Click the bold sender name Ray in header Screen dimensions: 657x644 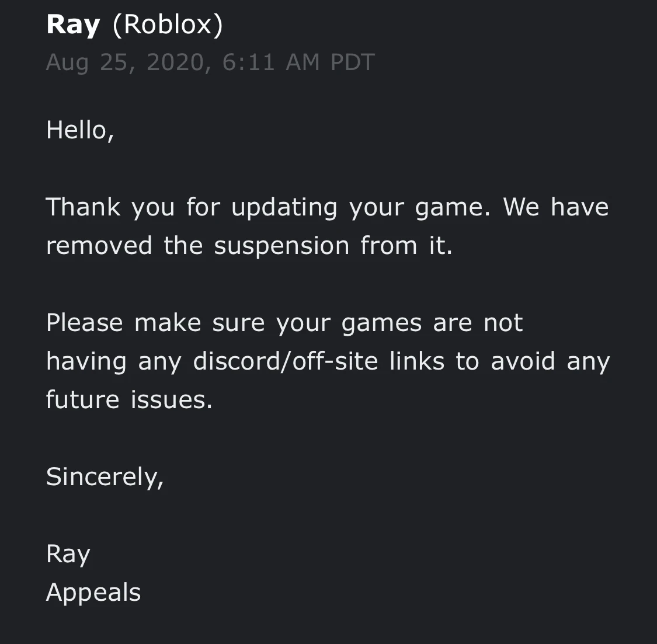click(x=73, y=25)
